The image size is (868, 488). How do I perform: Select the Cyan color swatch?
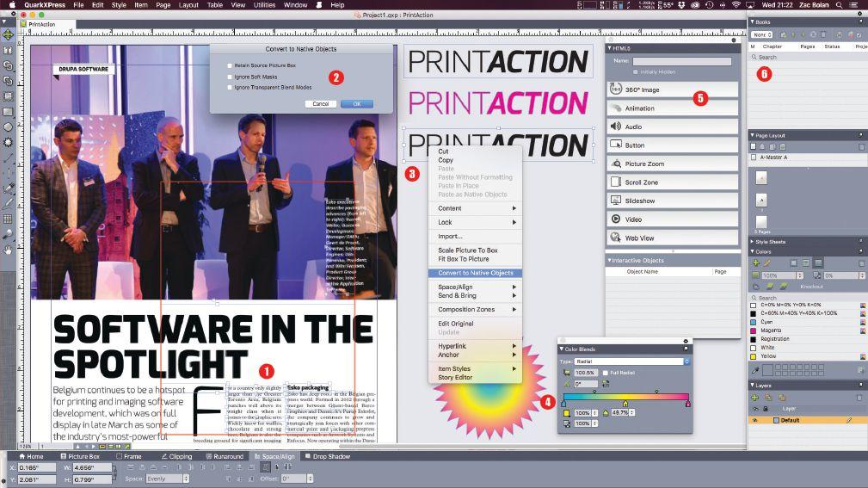pos(753,322)
